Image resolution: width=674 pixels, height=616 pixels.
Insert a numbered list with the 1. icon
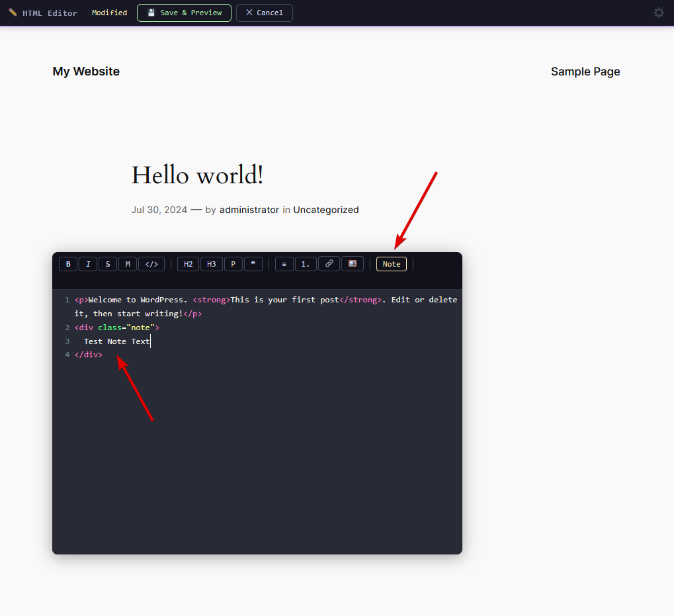click(x=305, y=263)
